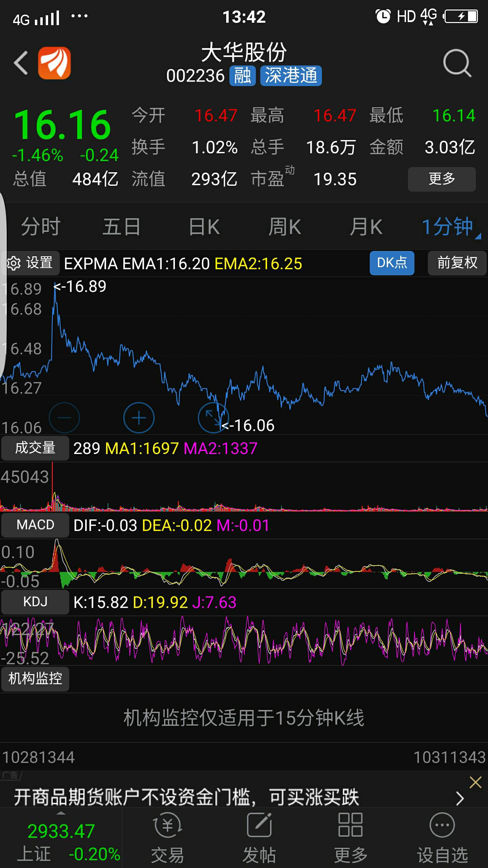The width and height of the screenshot is (488, 868).
Task: Tap the back arrow icon
Action: pos(21,63)
